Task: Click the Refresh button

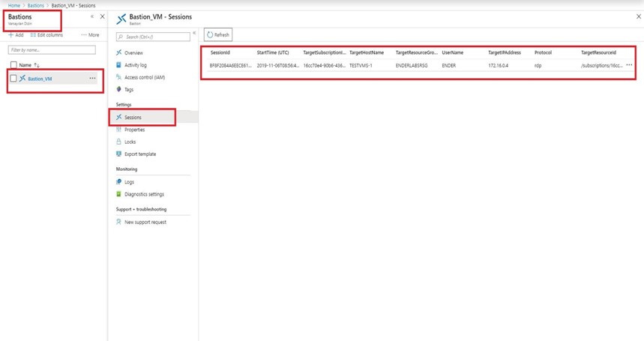Action: [218, 35]
